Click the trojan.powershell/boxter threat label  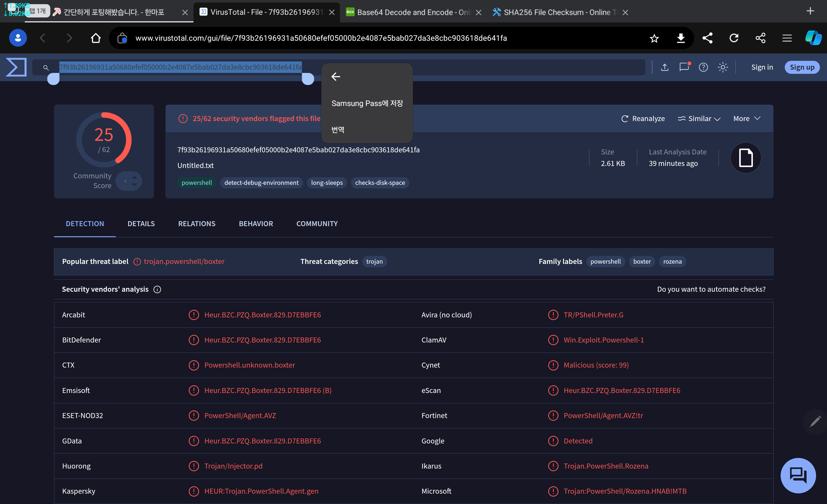(184, 261)
